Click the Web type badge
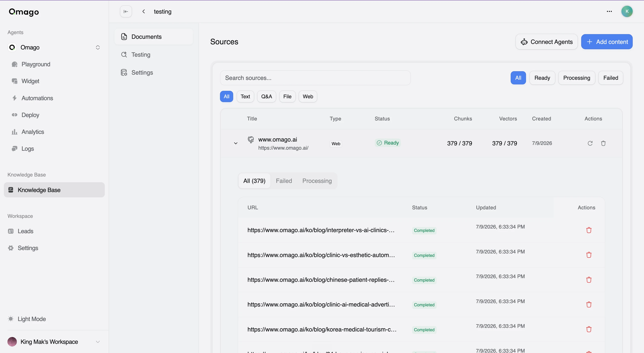Viewport: 644px width, 353px height. pos(336,144)
